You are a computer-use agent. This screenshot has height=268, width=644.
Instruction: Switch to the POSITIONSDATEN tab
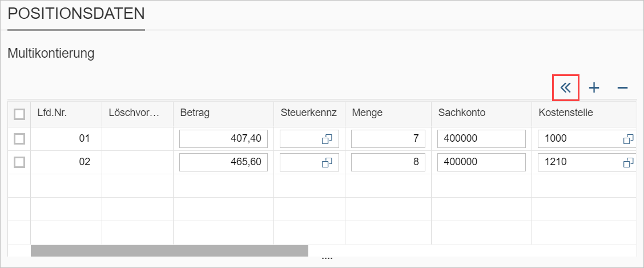coord(76,14)
